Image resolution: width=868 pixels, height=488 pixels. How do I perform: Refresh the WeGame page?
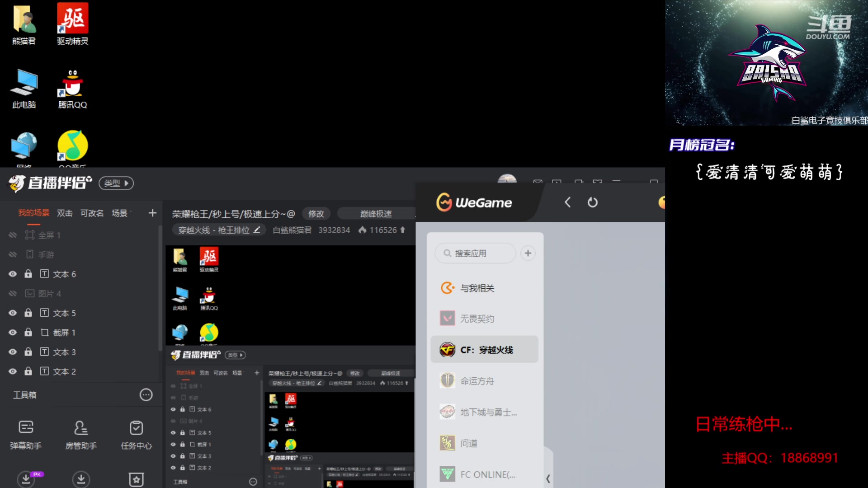pos(592,202)
